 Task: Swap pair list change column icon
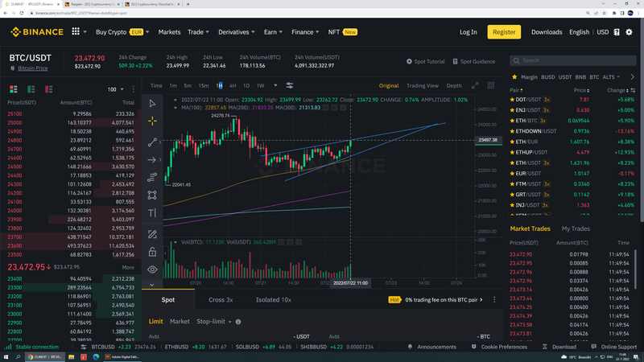[x=633, y=90]
